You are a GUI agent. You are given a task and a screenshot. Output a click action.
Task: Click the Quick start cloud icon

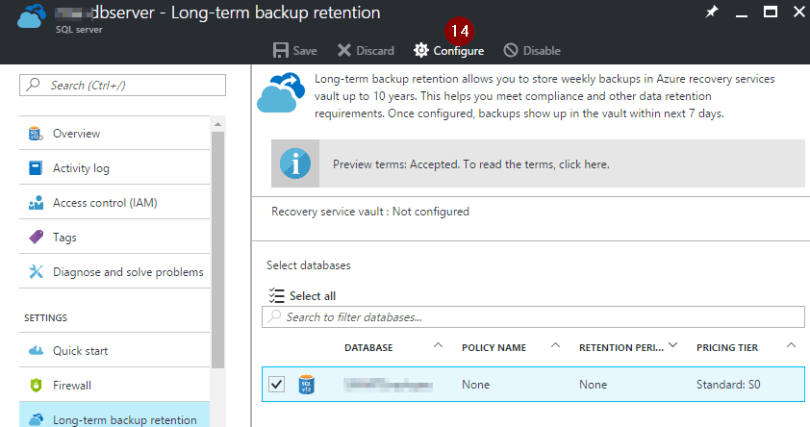pyautogui.click(x=36, y=351)
